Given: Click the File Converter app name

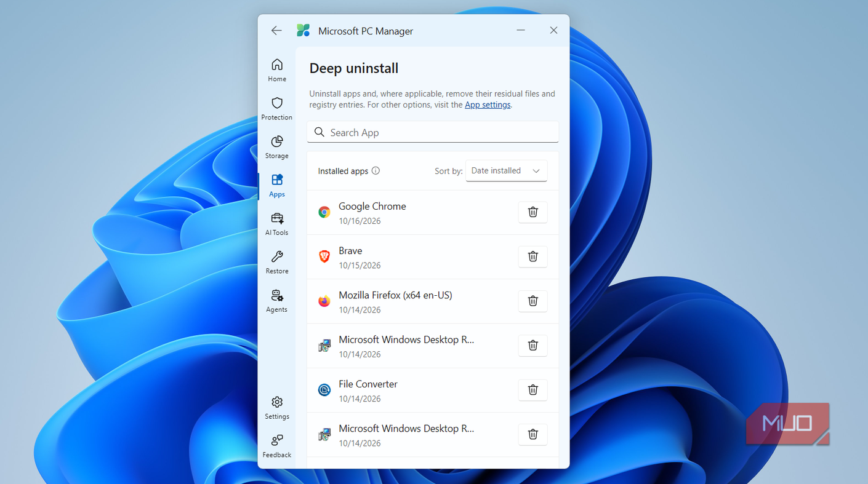Looking at the screenshot, I should (x=368, y=384).
